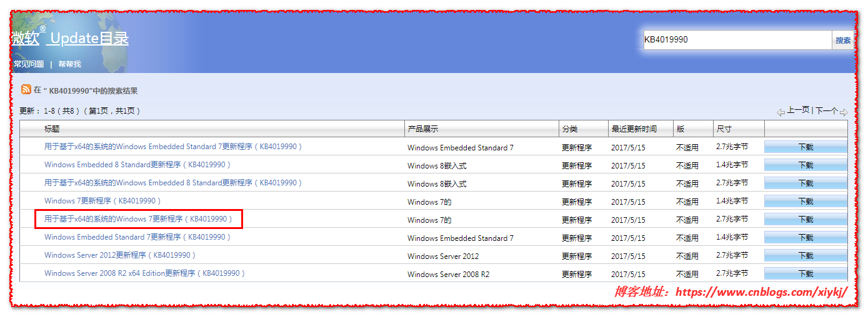Viewport: 868px width, 317px height.
Task: Open 用于基于x64的系统的Windows 7更新程序 link
Action: pos(138,219)
